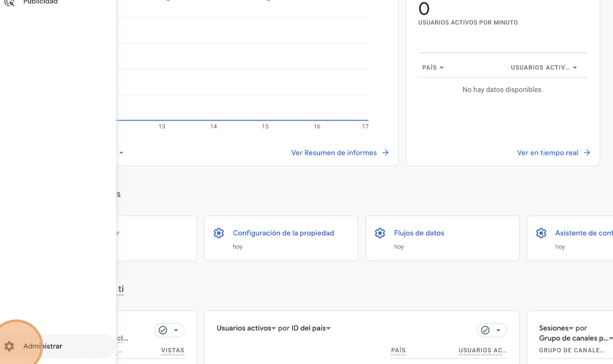
Task: Click the 17 label on the chart axis
Action: pos(365,127)
